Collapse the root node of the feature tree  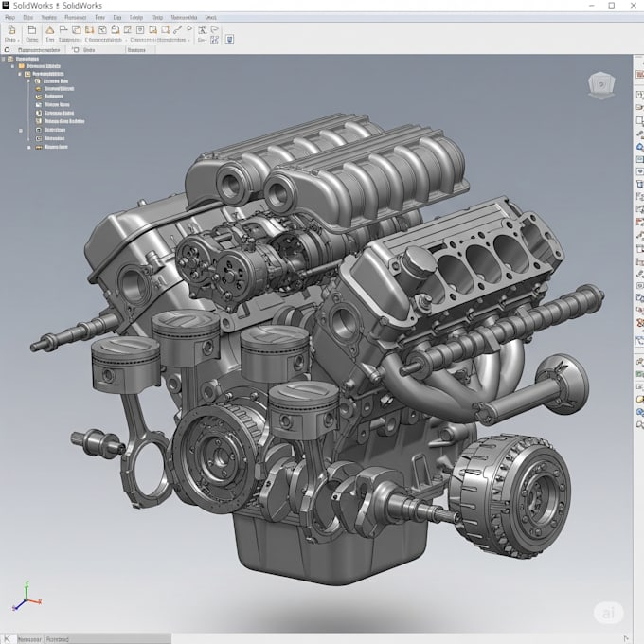pos(5,58)
